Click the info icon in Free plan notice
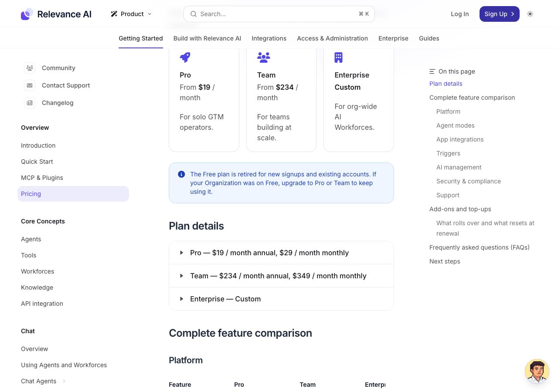Screen dimensions: 558x392 (x=181, y=174)
